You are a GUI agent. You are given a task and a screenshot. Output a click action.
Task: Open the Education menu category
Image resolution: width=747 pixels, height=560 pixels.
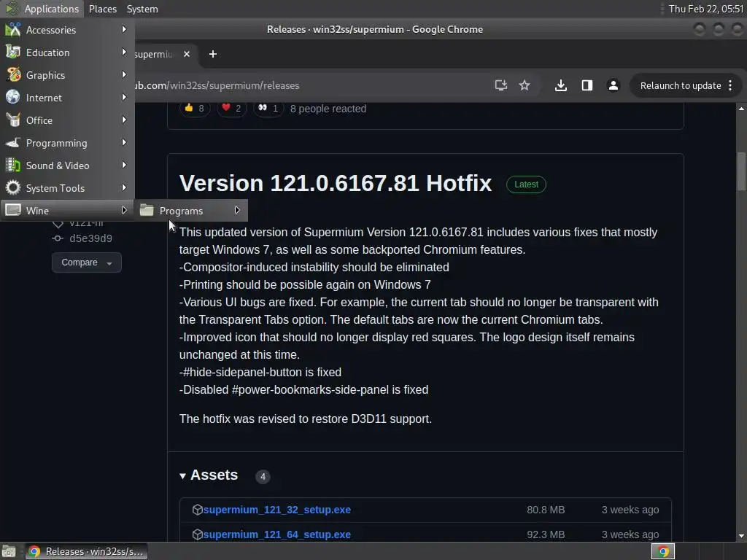pos(67,52)
